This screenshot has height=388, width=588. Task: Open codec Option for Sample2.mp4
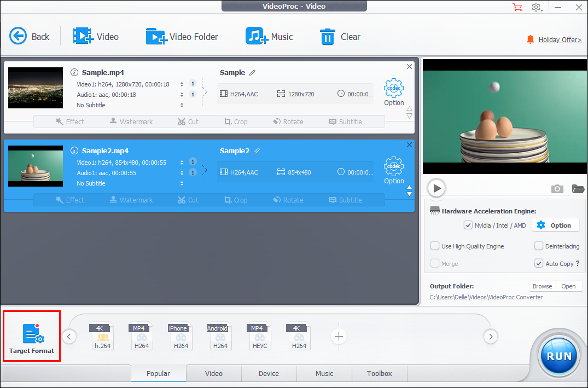tap(394, 170)
